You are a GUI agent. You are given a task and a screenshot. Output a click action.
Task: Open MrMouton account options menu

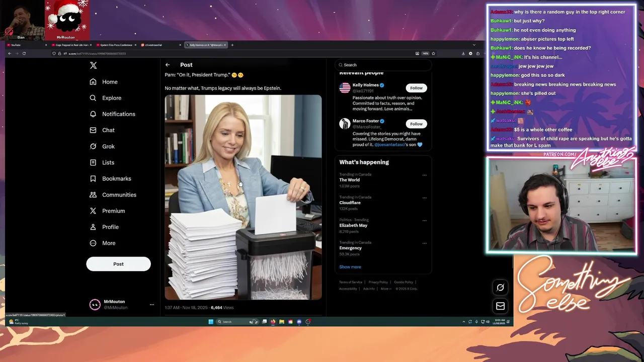pos(151,305)
